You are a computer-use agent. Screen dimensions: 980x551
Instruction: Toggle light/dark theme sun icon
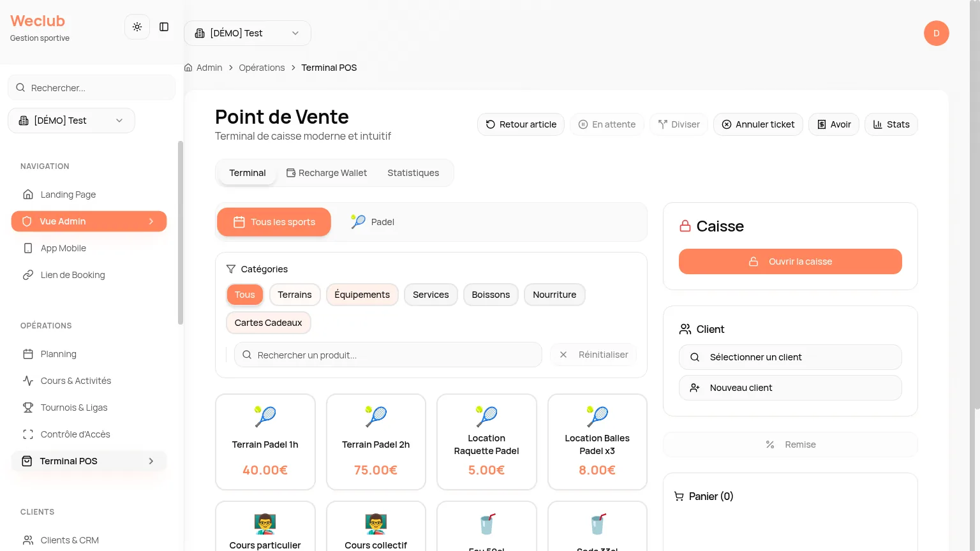coord(137,27)
